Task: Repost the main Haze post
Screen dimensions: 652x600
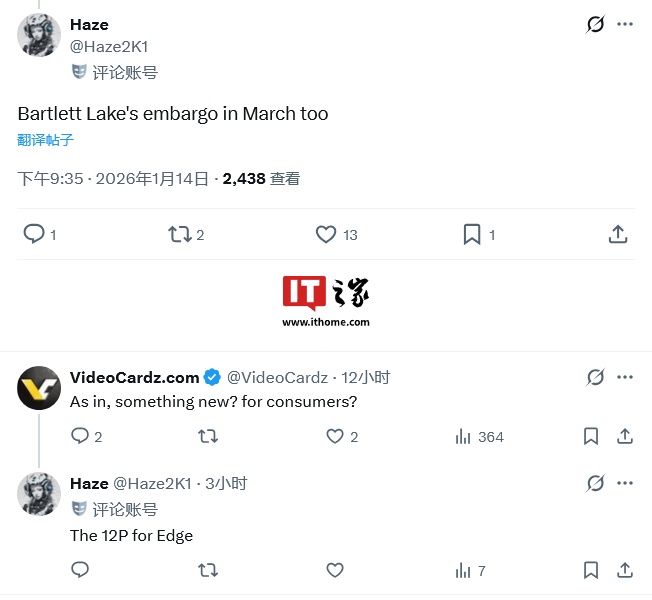Action: pyautogui.click(x=180, y=234)
